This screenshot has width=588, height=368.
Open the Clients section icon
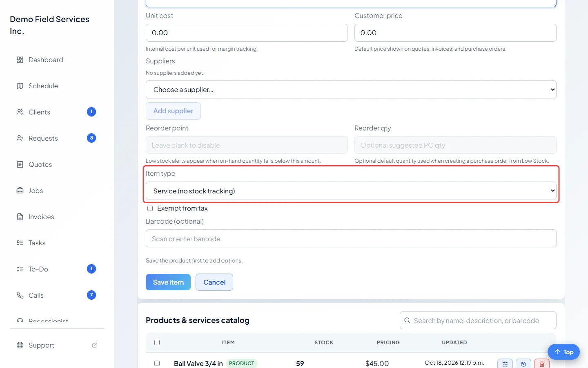pyautogui.click(x=20, y=112)
